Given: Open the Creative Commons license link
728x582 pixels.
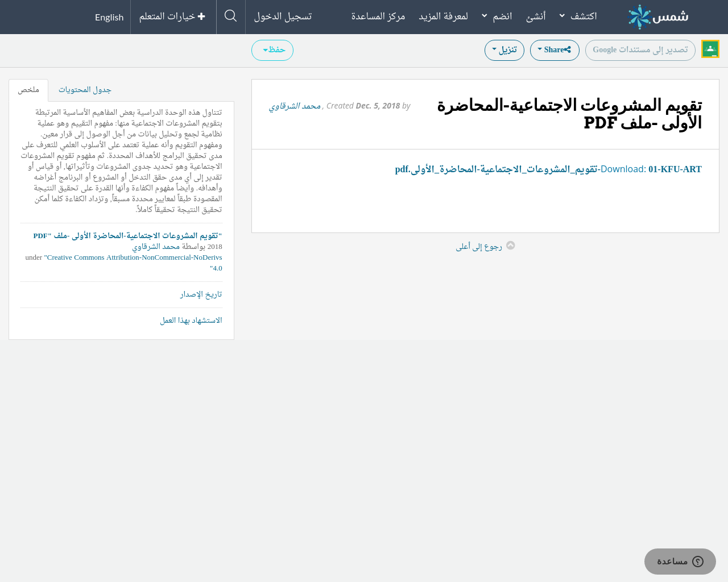Looking at the screenshot, I should 134,257.
